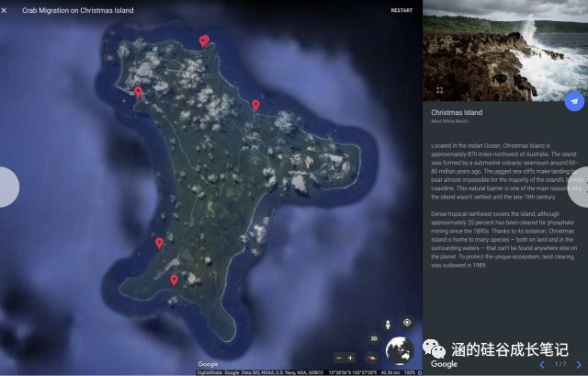
Task: Zoom in with the plus button
Action: click(351, 358)
